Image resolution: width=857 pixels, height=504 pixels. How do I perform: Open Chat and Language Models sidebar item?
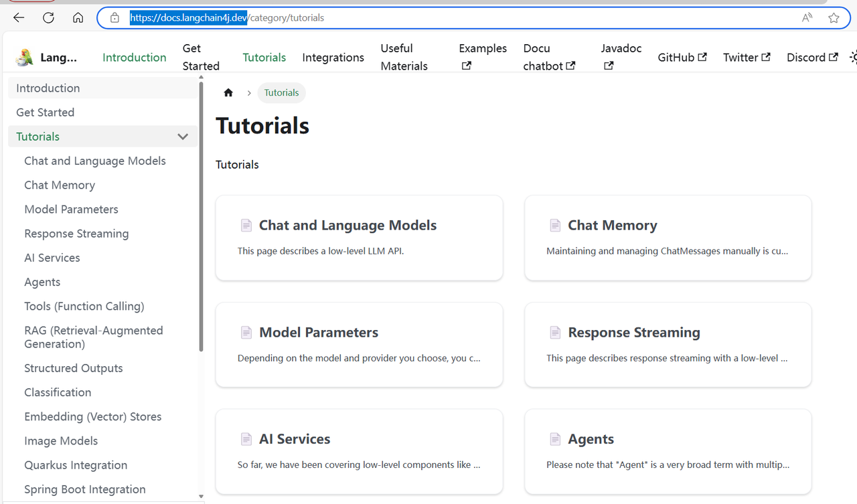point(95,161)
